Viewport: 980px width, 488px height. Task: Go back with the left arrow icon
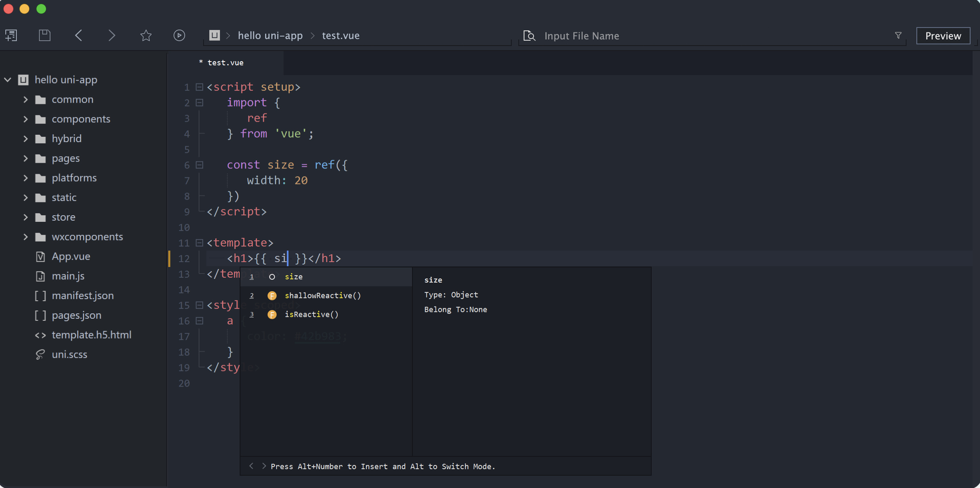[x=79, y=35]
